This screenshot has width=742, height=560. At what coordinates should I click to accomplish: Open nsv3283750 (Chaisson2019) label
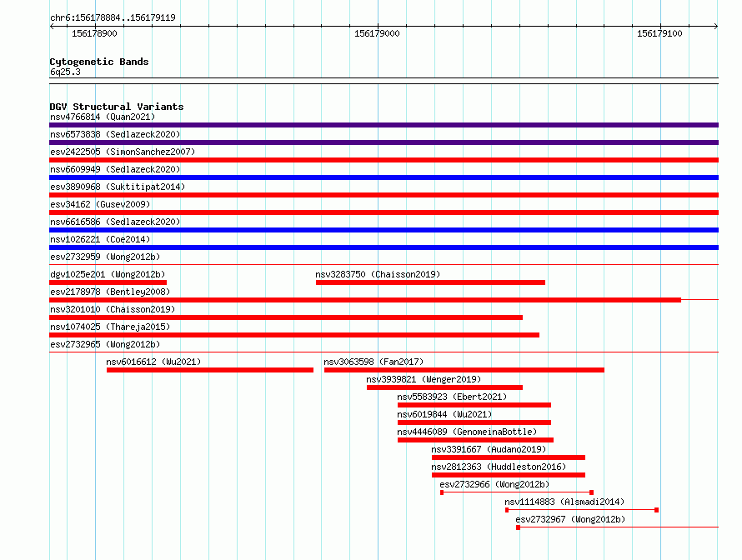[x=378, y=274]
